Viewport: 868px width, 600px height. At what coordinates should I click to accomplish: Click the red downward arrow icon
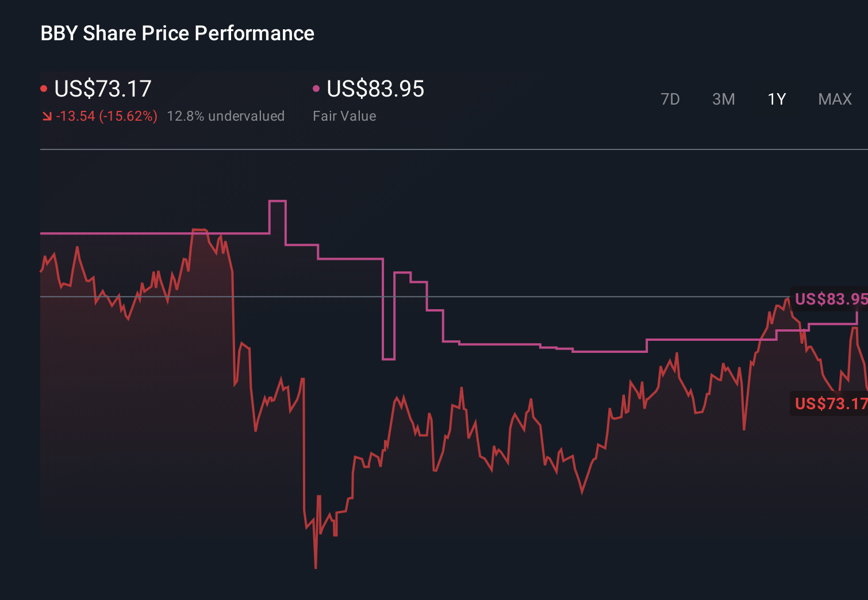pyautogui.click(x=47, y=116)
